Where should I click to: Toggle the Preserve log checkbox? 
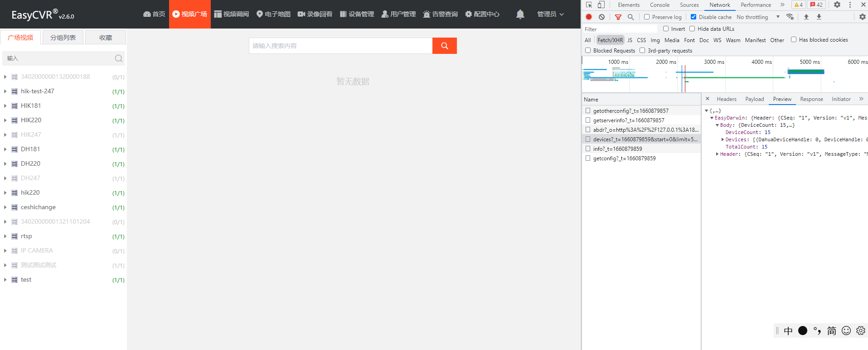coord(647,17)
